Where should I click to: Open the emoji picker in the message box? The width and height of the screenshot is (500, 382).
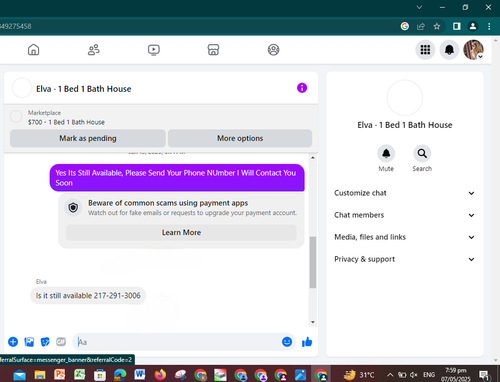tap(287, 342)
